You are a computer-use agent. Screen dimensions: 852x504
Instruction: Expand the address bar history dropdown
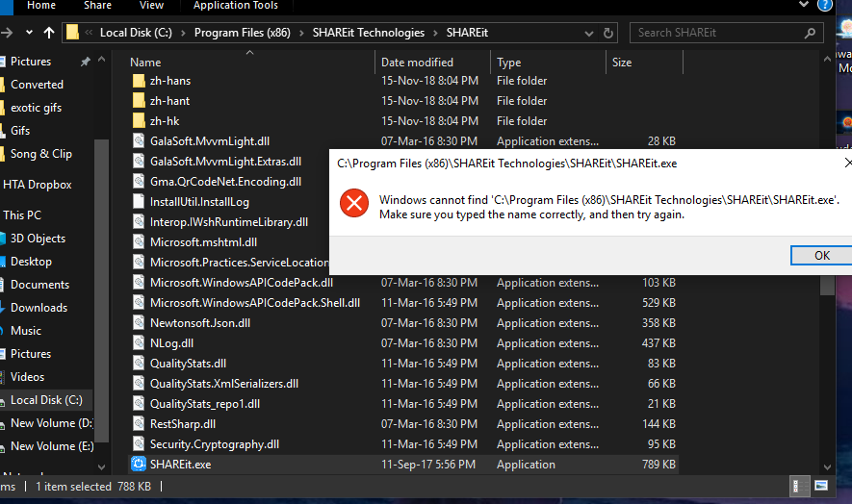pos(588,33)
